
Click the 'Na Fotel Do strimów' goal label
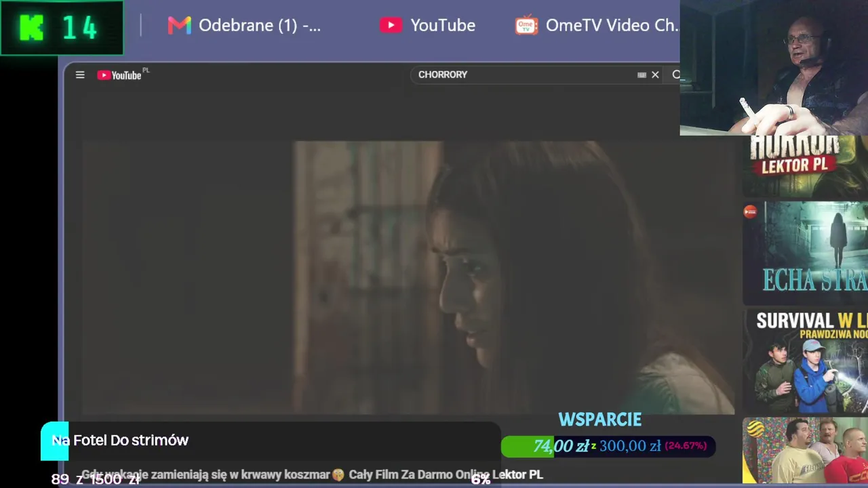coord(120,441)
